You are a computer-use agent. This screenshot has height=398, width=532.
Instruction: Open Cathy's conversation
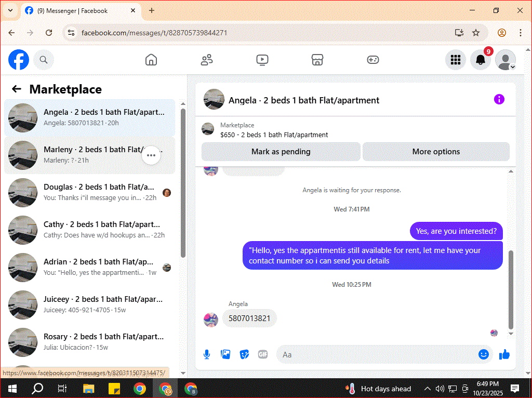(90, 230)
